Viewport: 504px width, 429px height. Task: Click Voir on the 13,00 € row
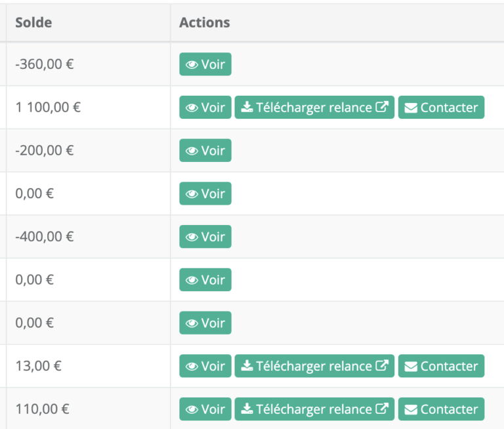[205, 366]
